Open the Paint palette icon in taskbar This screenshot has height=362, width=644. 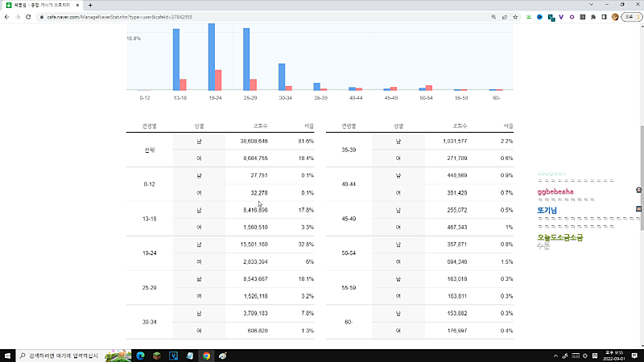pyautogui.click(x=224, y=355)
